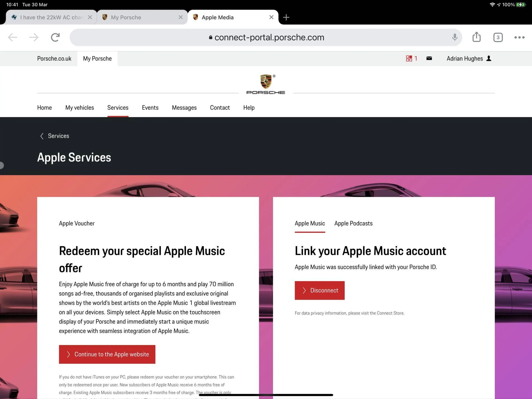
Task: Open a new tab with the plus icon
Action: [x=286, y=17]
